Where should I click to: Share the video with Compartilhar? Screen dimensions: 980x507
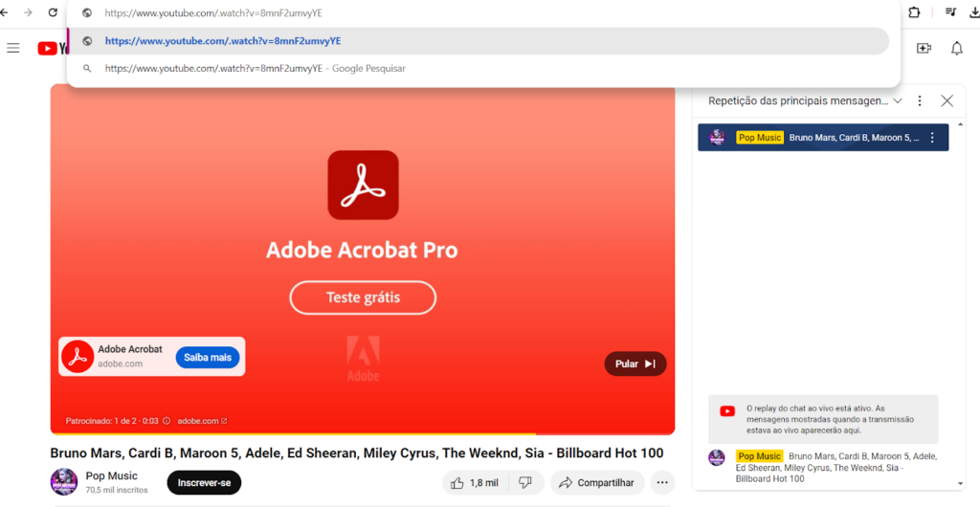(597, 483)
